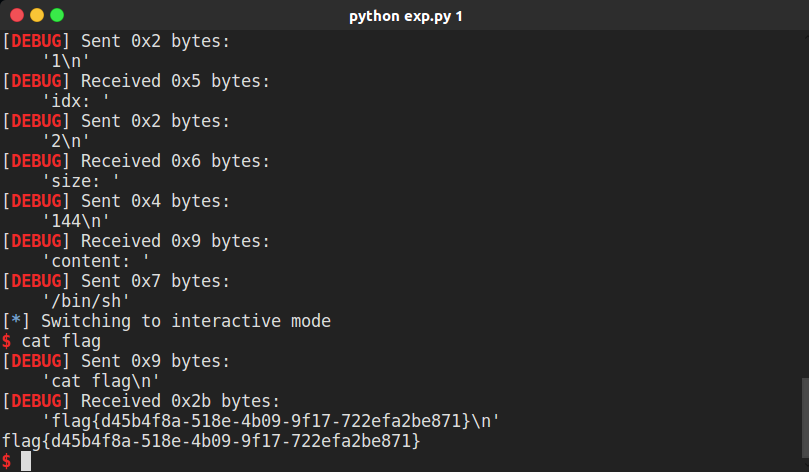The image size is (809, 472).
Task: Click the window title 'python exp.py 1'
Action: pyautogui.click(x=406, y=16)
